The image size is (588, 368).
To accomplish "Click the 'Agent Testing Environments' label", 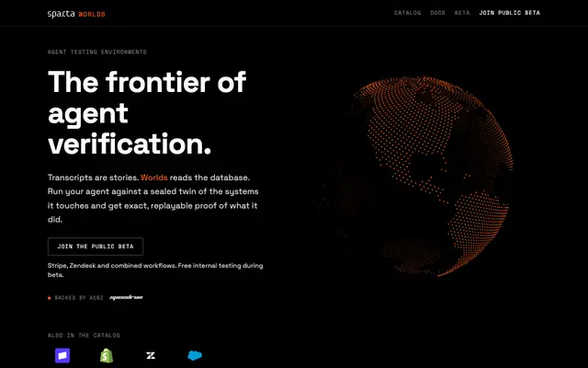I will coord(96,52).
